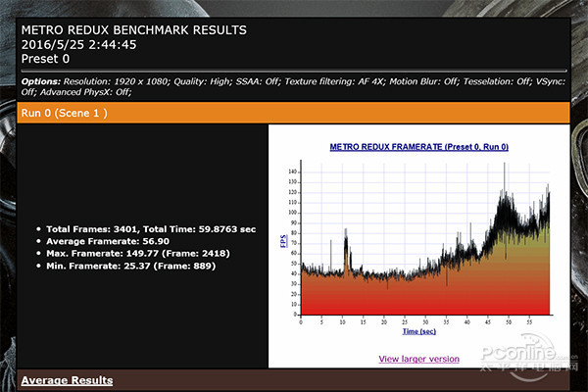The height and width of the screenshot is (392, 588).
Task: Click the FPS vertical axis label
Action: (285, 240)
